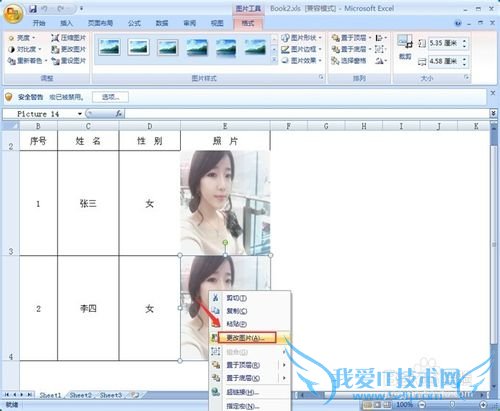This screenshot has height=411, width=500.
Task: Open the 图片样式 group dialog launcher
Action: 321,78
